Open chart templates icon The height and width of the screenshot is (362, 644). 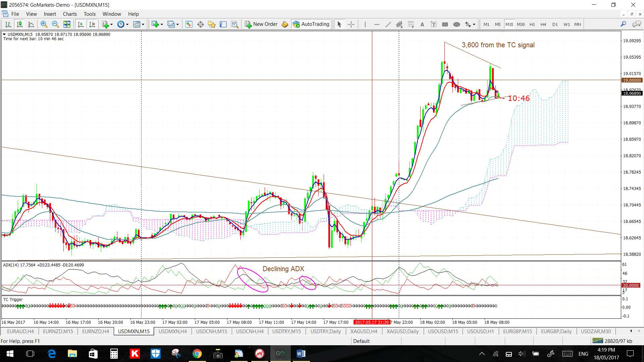(x=137, y=24)
